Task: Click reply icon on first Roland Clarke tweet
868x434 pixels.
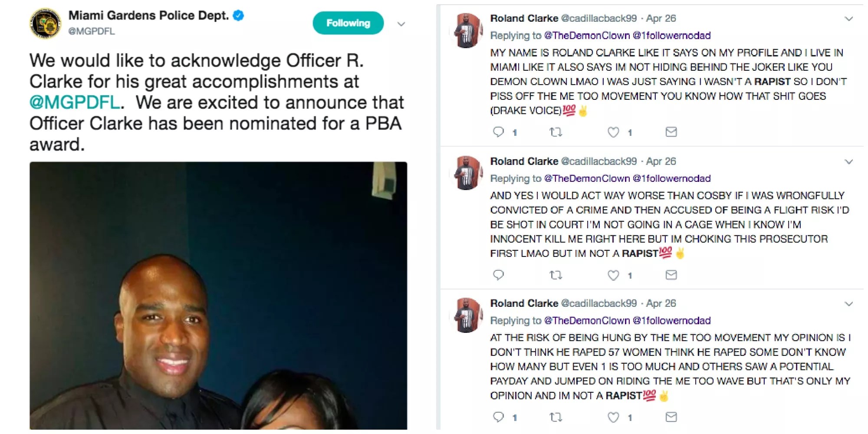Action: [498, 132]
